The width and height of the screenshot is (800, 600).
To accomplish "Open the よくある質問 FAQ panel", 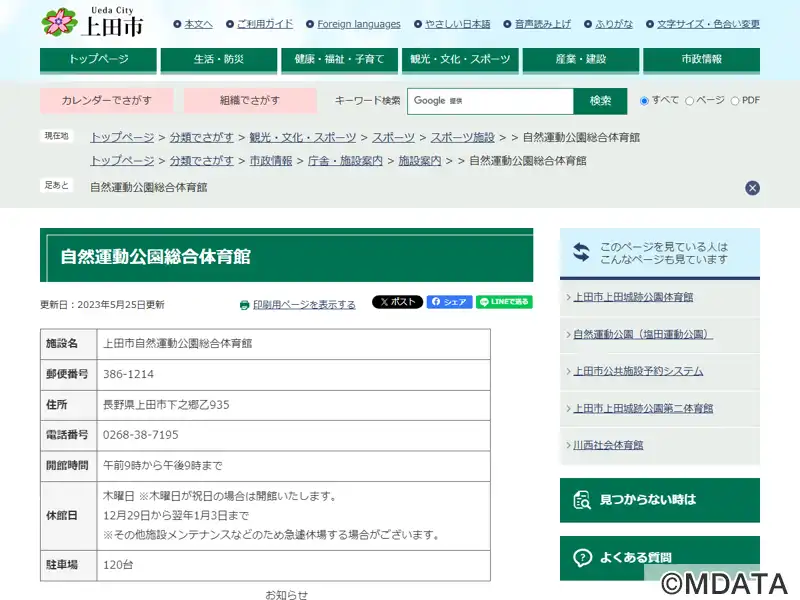I will point(659,557).
